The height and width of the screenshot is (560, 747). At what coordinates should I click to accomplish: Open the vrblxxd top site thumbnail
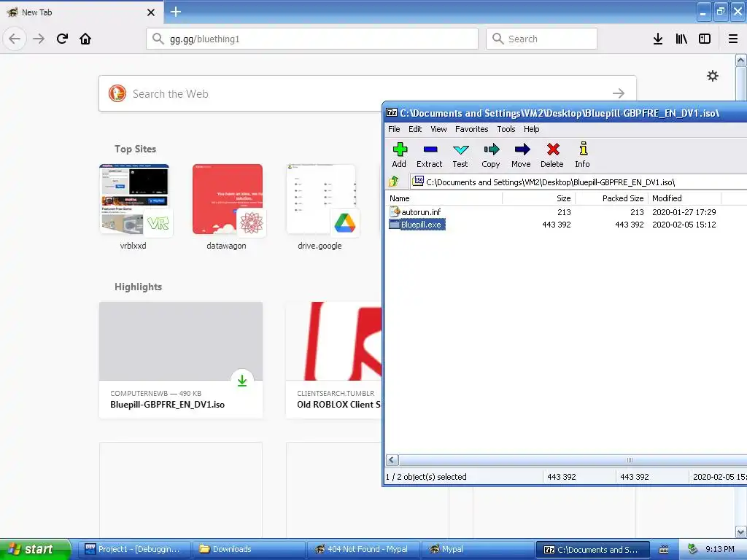(x=134, y=199)
